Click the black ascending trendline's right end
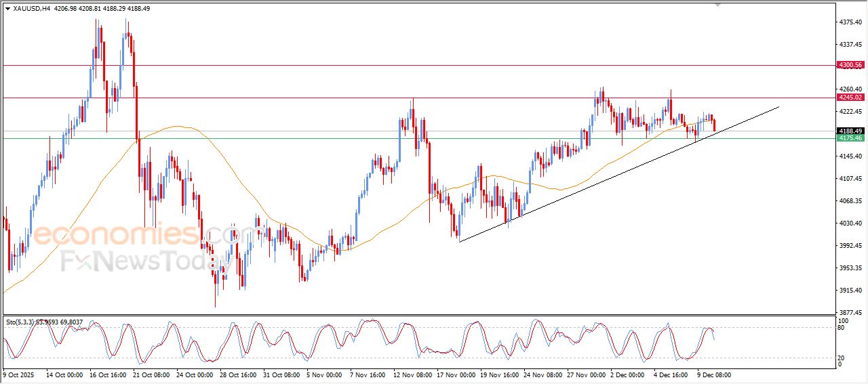 click(x=778, y=107)
